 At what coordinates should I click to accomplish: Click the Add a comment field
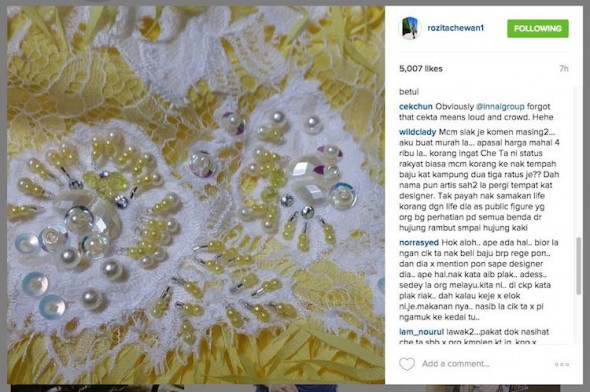click(x=485, y=364)
